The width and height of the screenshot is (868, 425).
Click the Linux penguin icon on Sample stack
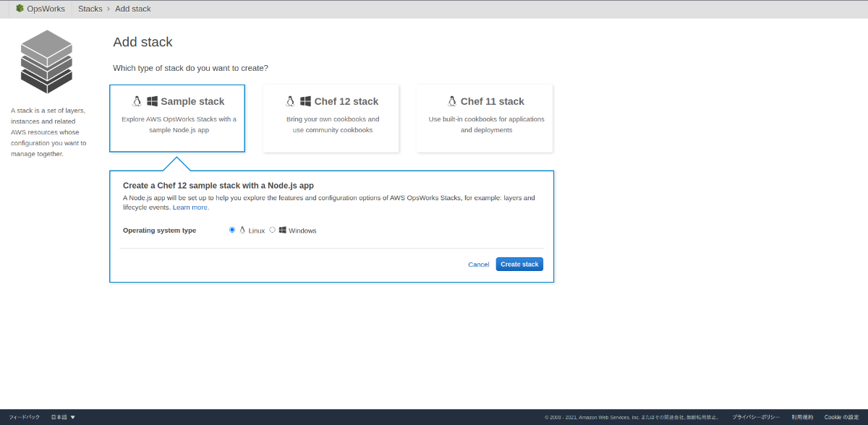point(137,101)
